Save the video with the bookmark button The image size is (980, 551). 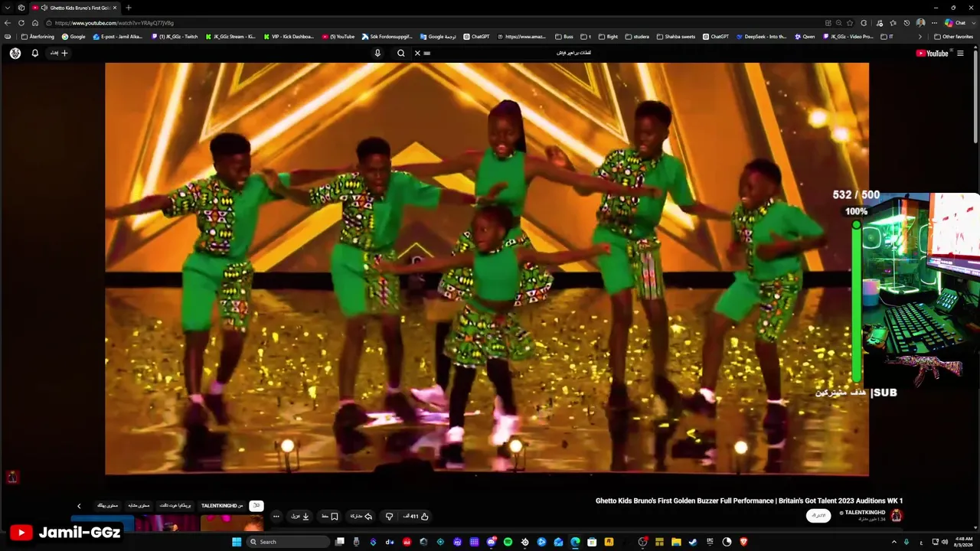coord(330,517)
